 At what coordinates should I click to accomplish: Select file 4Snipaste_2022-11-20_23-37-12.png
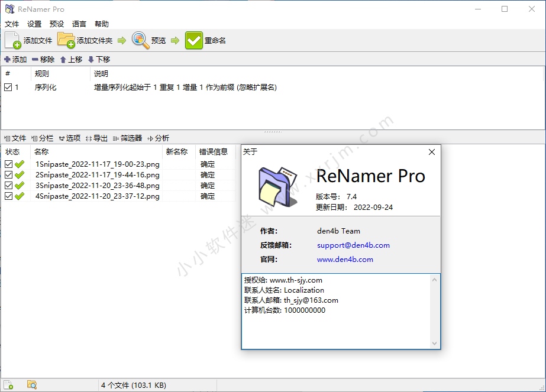tap(98, 196)
